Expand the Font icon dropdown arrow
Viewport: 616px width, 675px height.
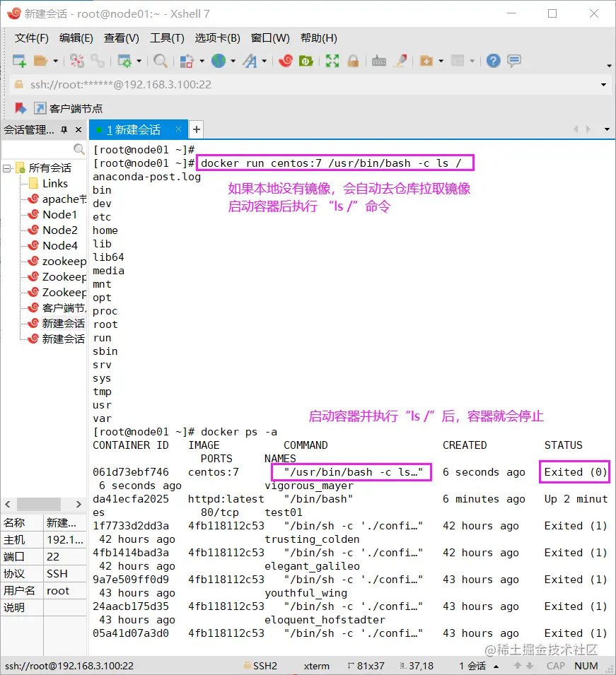click(x=264, y=61)
